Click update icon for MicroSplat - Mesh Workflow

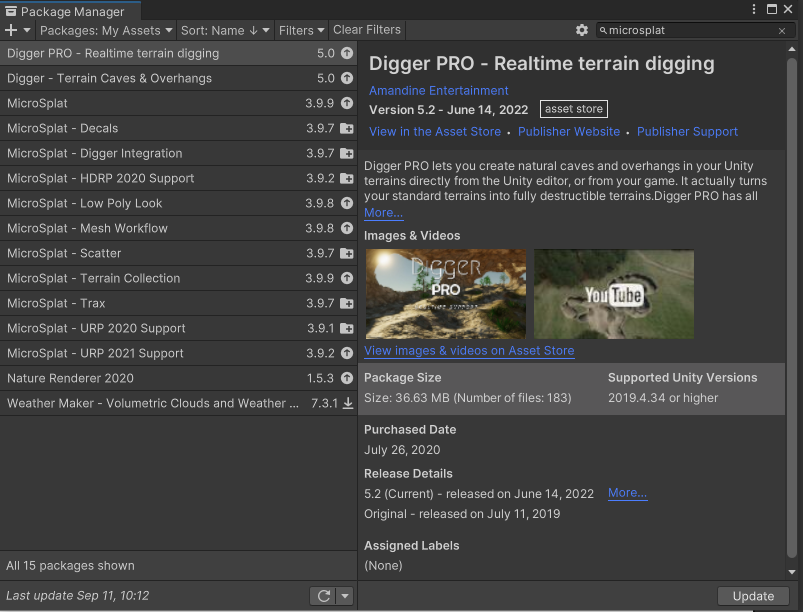point(347,228)
